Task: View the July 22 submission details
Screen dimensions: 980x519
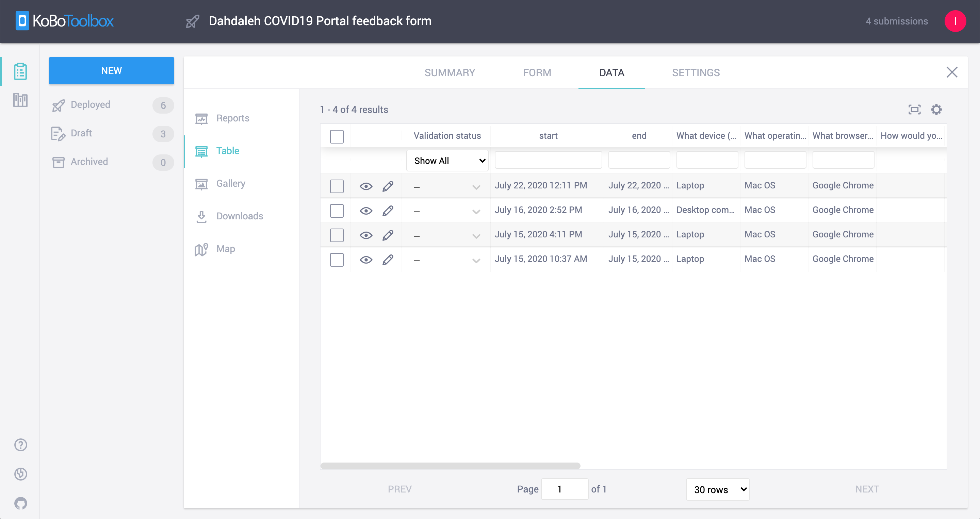Action: pos(366,186)
